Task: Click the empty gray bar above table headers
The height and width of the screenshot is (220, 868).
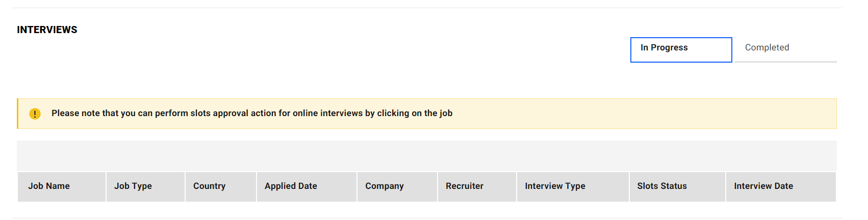Action: point(426,156)
